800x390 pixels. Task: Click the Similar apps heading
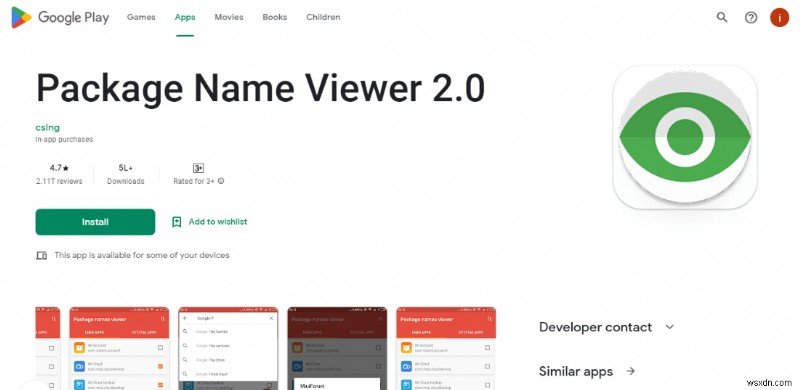(576, 371)
